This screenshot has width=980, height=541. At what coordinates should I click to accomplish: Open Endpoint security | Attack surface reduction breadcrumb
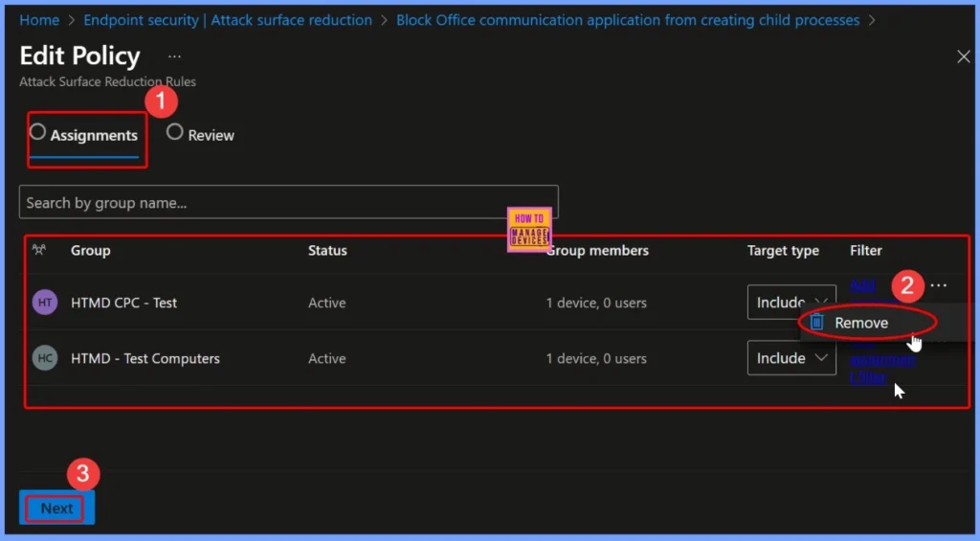(228, 20)
